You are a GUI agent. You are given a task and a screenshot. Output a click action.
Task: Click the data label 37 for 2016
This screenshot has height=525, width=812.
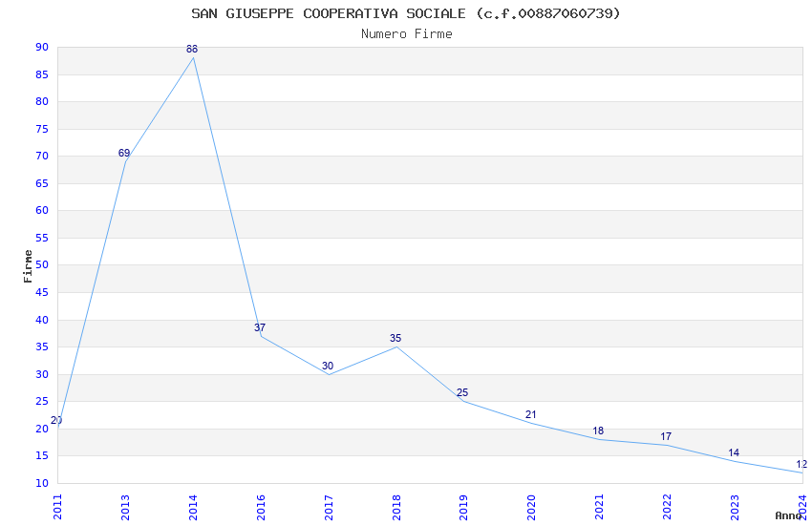260,327
